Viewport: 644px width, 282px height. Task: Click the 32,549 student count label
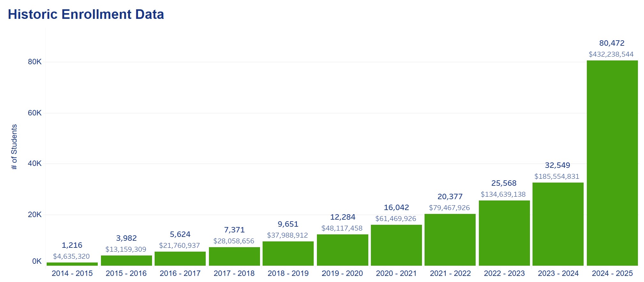[557, 165]
